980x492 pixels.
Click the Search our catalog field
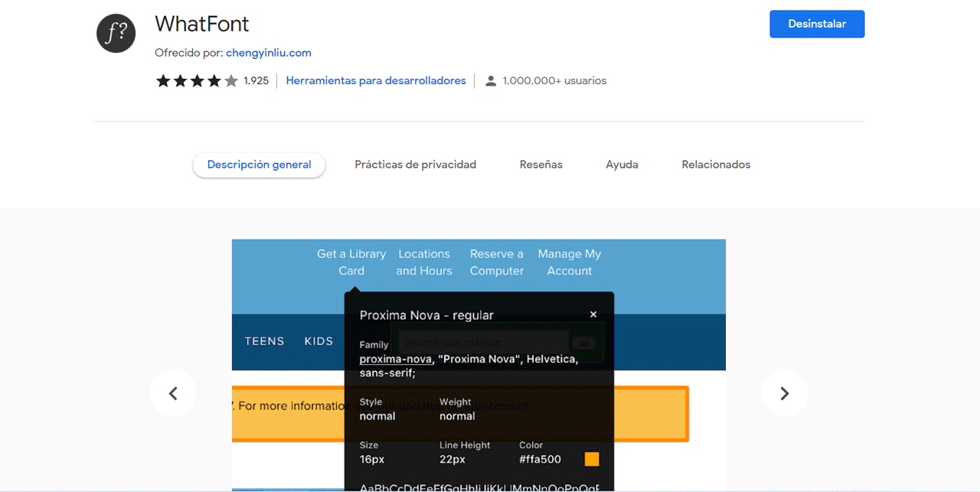pyautogui.click(x=482, y=343)
